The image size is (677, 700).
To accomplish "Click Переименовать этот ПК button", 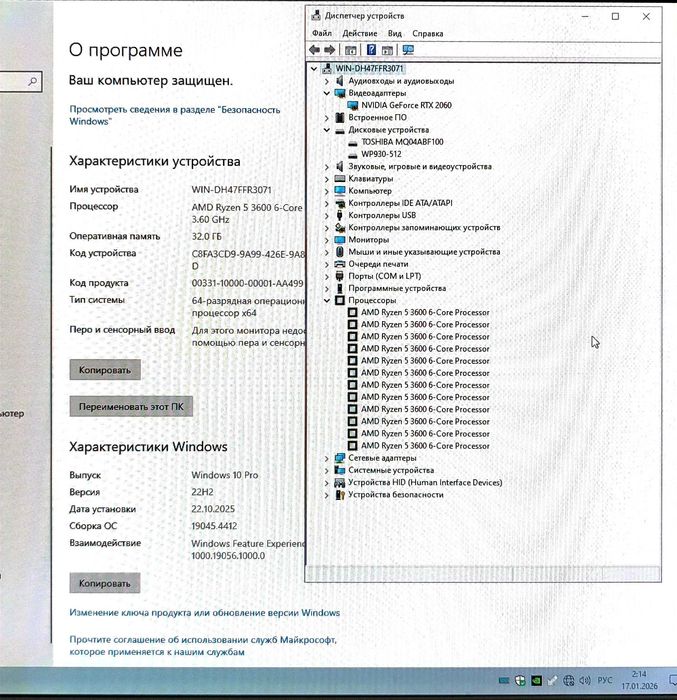I will [x=131, y=406].
